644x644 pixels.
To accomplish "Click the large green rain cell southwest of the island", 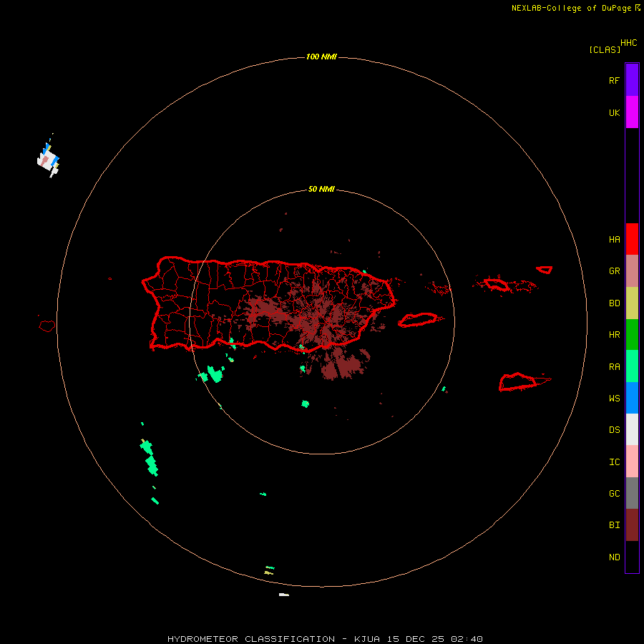I will click(215, 374).
